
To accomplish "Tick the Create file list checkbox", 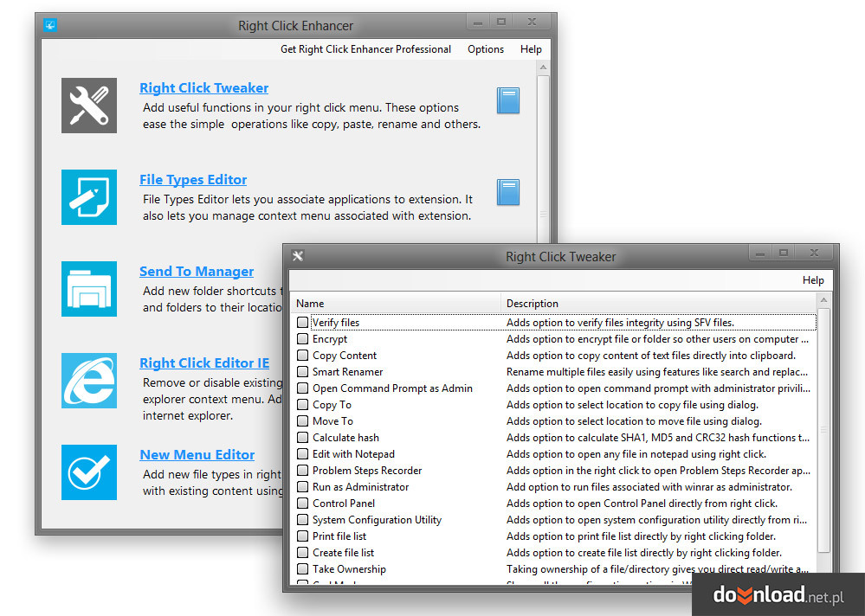I will click(x=302, y=553).
